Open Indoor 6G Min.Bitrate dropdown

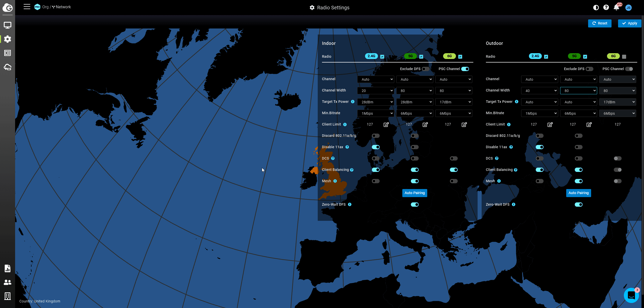pyautogui.click(x=454, y=113)
